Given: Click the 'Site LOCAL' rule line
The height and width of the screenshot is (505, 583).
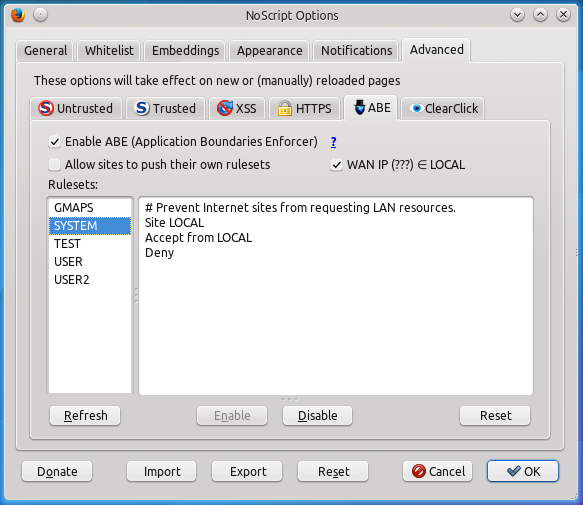Looking at the screenshot, I should (174, 222).
